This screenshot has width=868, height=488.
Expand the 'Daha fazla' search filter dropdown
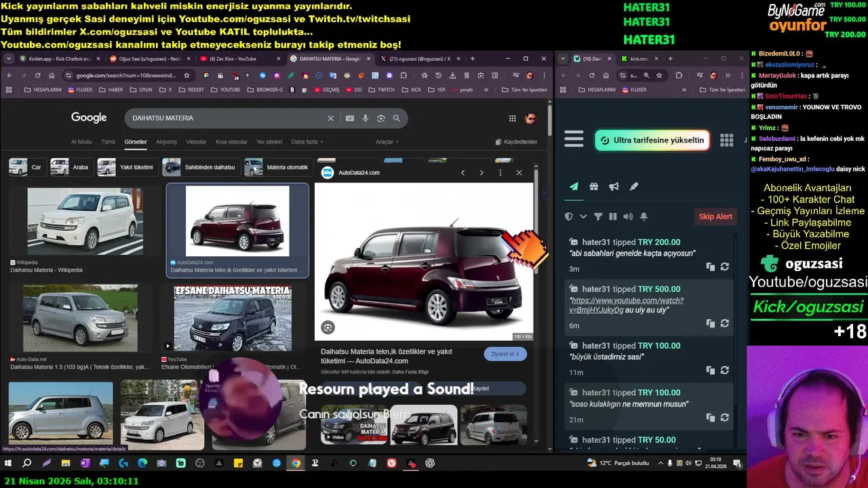tap(307, 142)
